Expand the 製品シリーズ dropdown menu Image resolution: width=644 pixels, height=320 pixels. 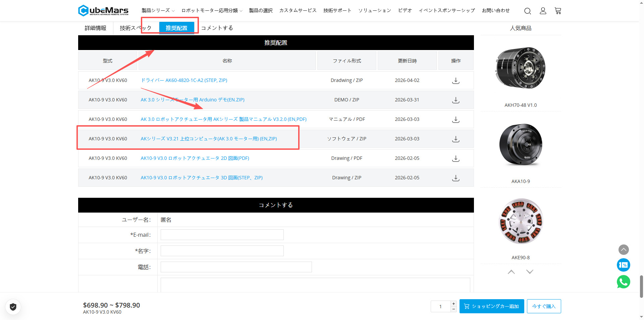coord(158,11)
